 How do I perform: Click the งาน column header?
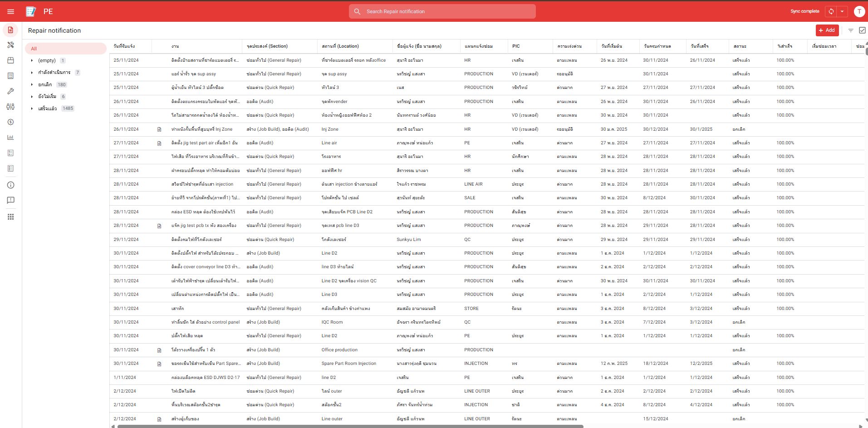[x=197, y=46]
